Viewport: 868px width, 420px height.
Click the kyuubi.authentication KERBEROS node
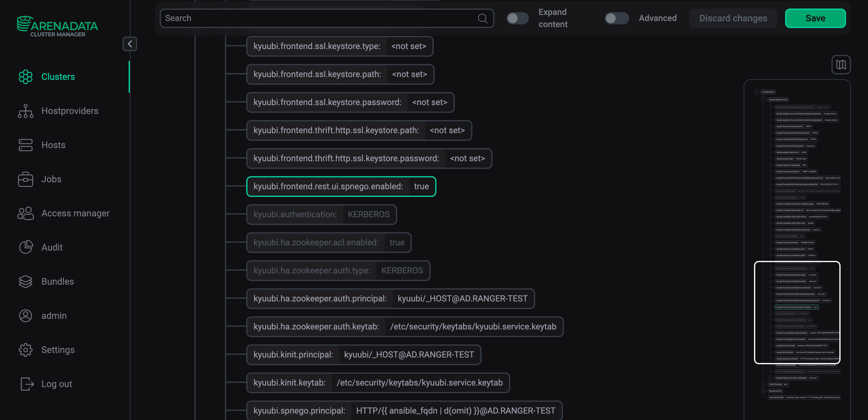pyautogui.click(x=322, y=214)
